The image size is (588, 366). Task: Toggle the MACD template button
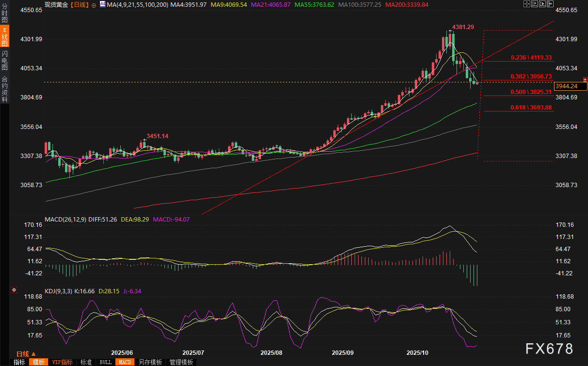(125, 362)
